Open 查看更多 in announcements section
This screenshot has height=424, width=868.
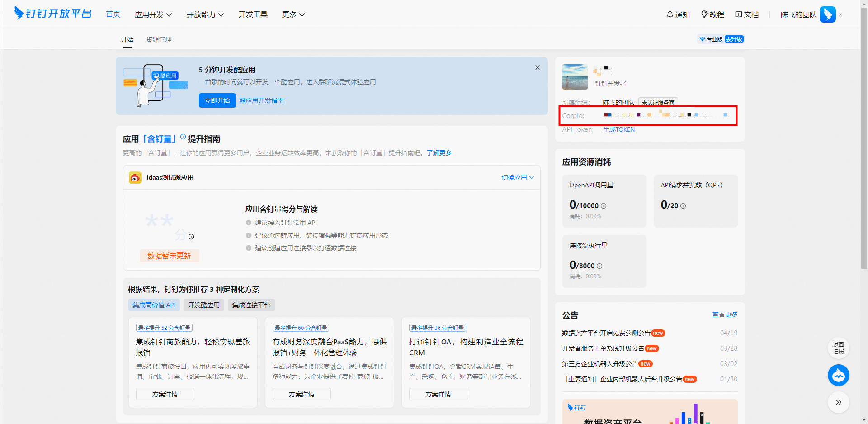pos(725,314)
